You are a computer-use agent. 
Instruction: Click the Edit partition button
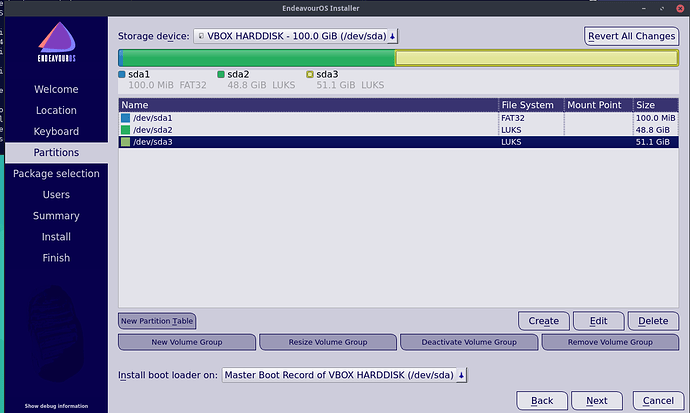click(598, 321)
